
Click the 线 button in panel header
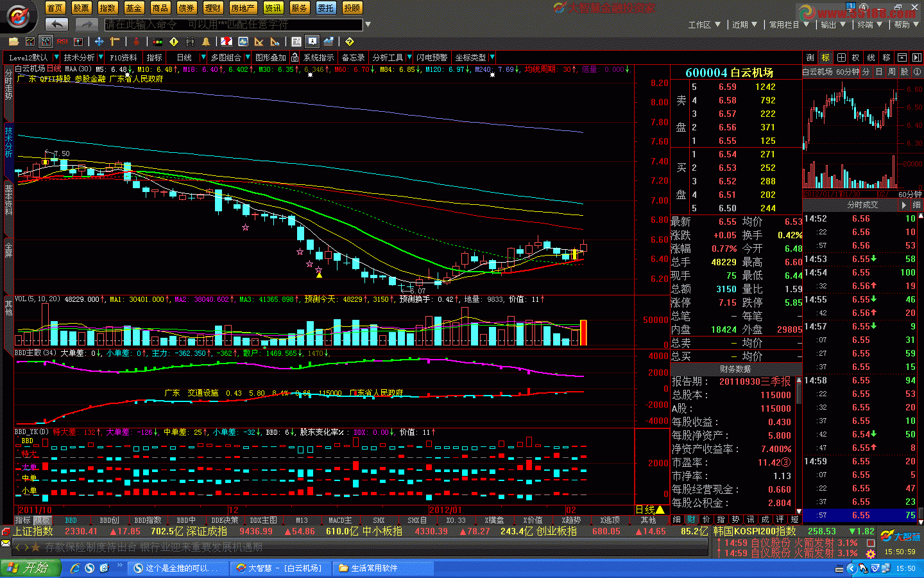click(x=871, y=57)
